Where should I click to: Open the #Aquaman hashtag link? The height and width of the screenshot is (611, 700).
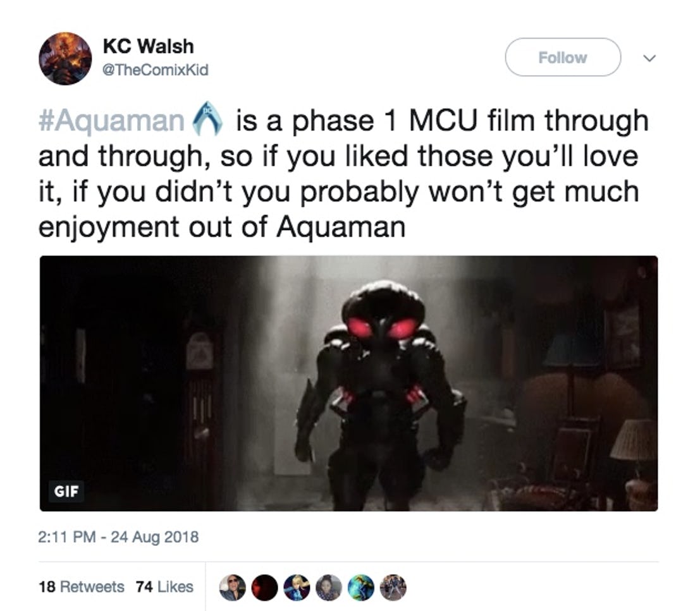[111, 121]
